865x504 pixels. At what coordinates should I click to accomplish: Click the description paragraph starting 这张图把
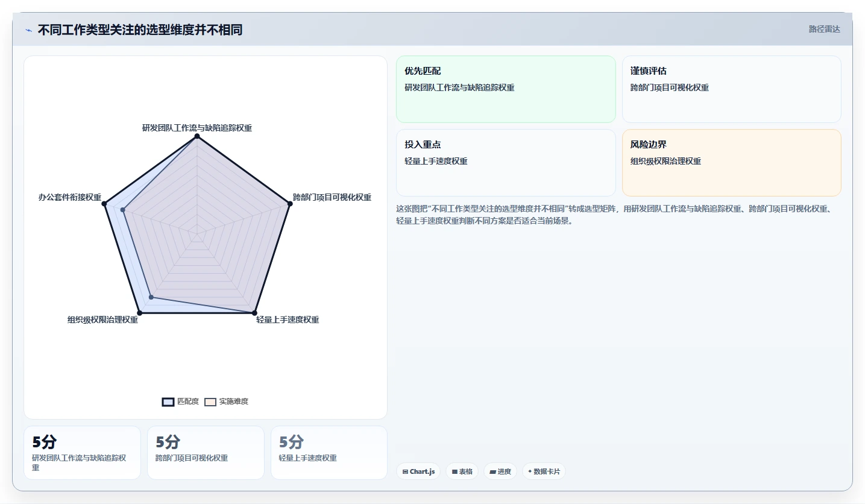tap(615, 215)
